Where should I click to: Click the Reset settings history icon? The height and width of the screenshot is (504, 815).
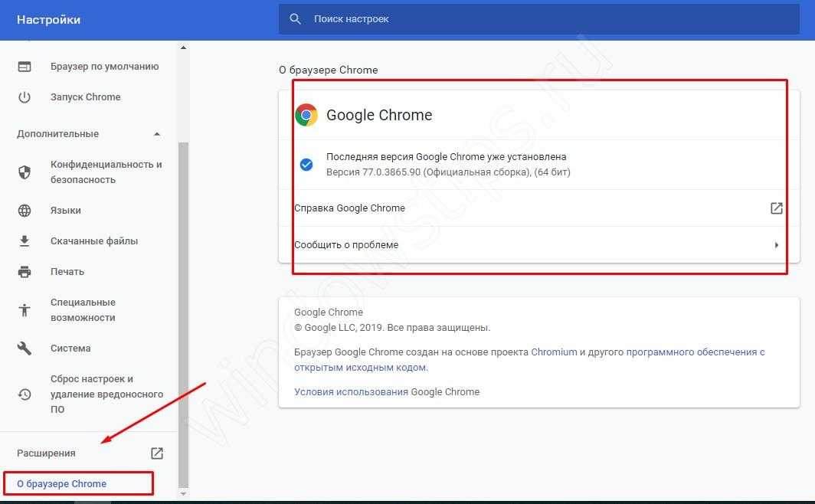[25, 394]
